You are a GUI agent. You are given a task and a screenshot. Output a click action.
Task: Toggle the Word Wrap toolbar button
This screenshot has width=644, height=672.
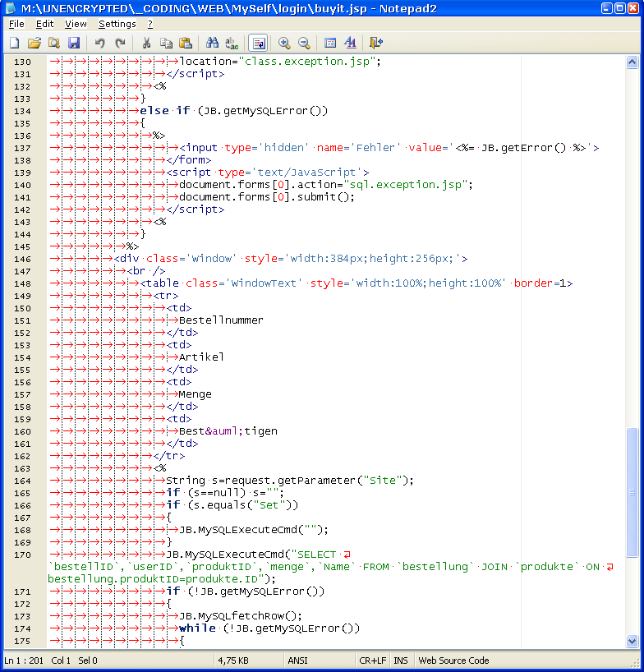(258, 43)
